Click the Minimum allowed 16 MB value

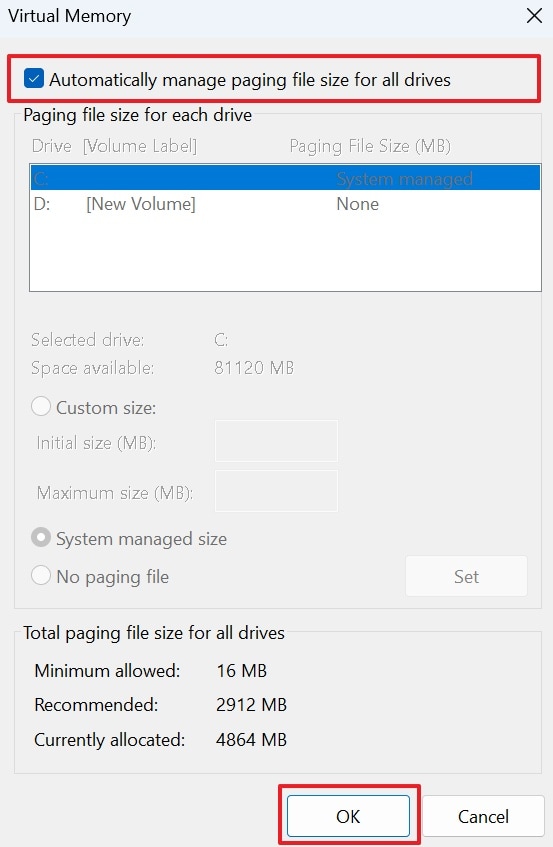click(x=241, y=671)
